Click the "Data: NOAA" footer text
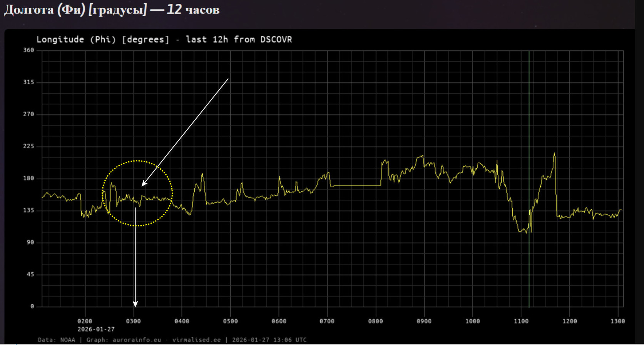Screen dimensions: 644x345 pyautogui.click(x=56, y=340)
